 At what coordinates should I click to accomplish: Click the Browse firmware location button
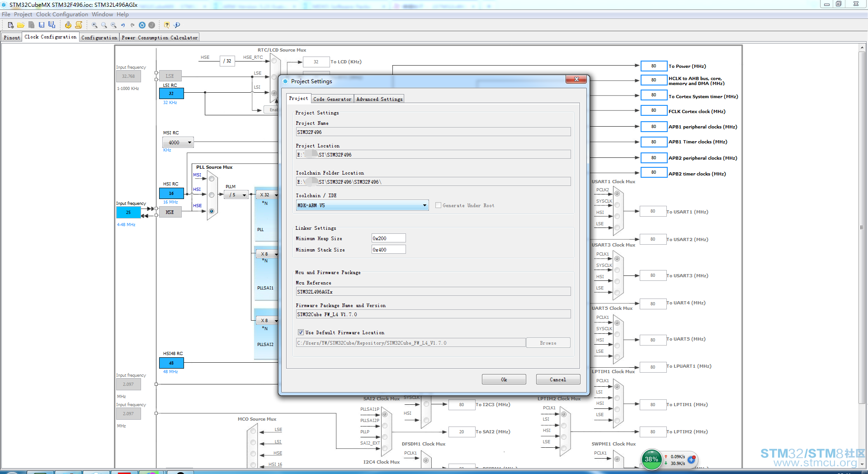(548, 343)
